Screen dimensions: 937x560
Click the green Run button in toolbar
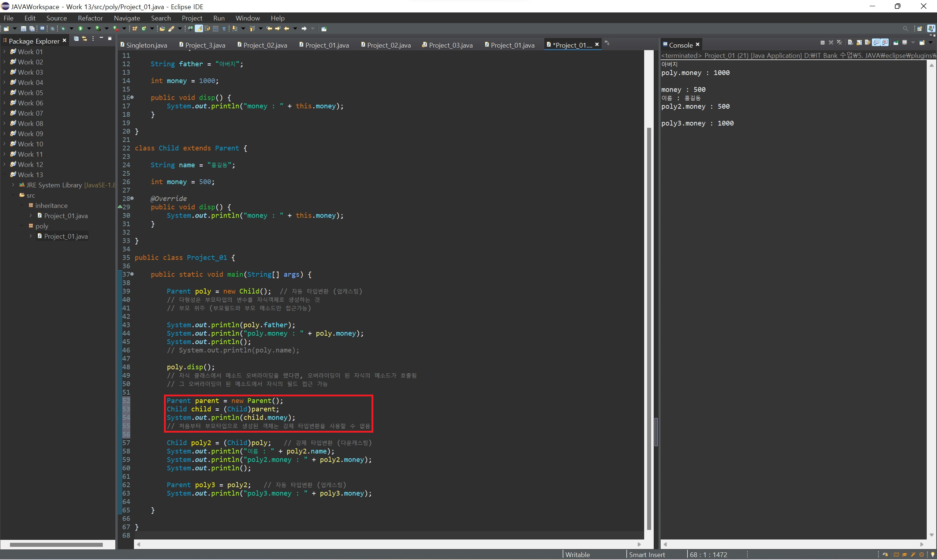pos(81,29)
